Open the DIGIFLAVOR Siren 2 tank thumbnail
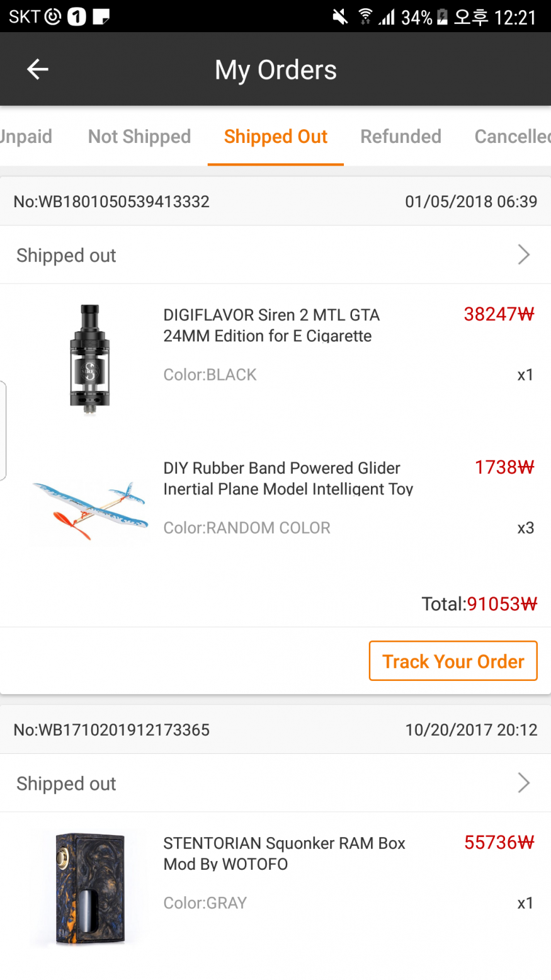Screen dimensions: 551x980 pos(89,359)
